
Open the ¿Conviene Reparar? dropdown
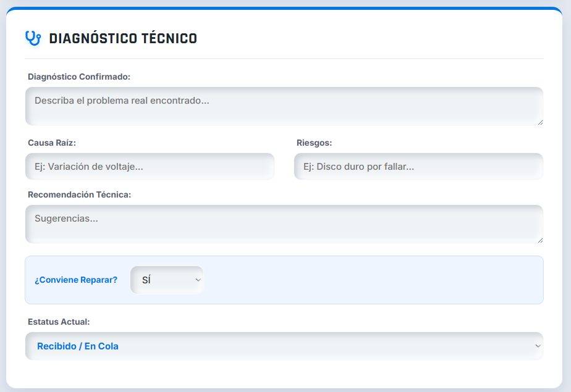(166, 280)
